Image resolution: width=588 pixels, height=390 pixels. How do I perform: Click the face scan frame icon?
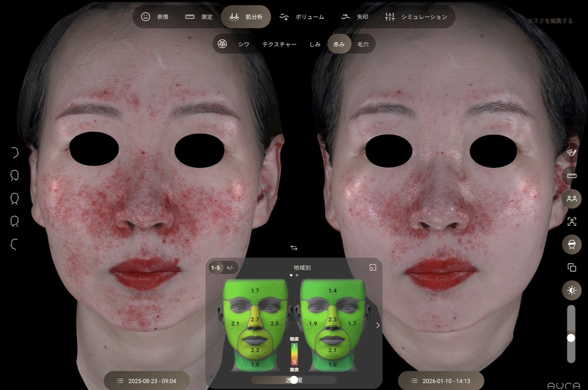[x=572, y=222]
